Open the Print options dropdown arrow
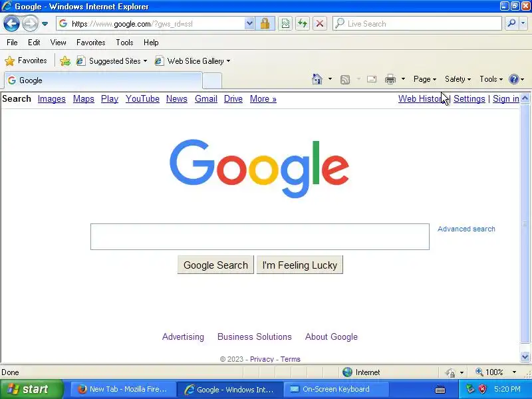532x399 pixels. 403,79
